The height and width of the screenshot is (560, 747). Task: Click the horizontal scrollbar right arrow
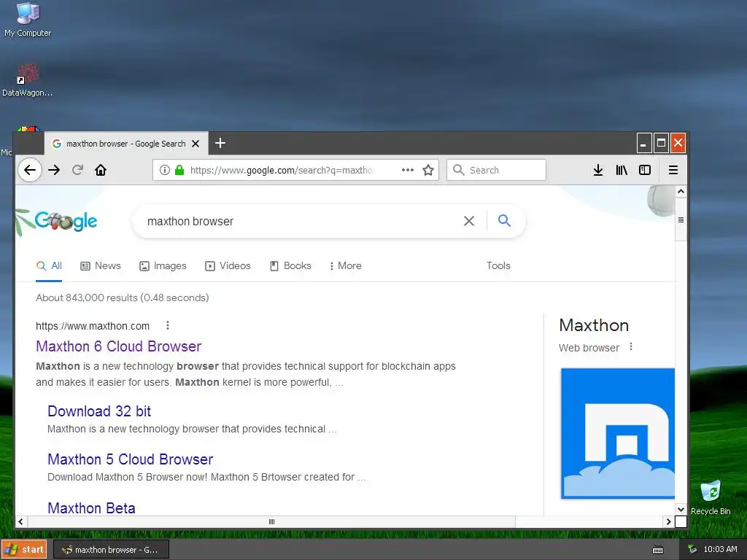coord(668,521)
